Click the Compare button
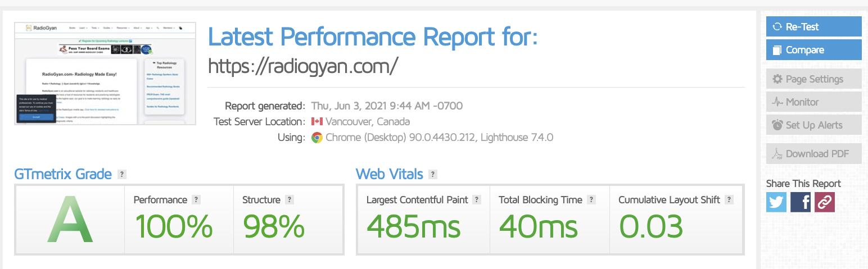Screen dimensions: 868x269 pyautogui.click(x=813, y=50)
